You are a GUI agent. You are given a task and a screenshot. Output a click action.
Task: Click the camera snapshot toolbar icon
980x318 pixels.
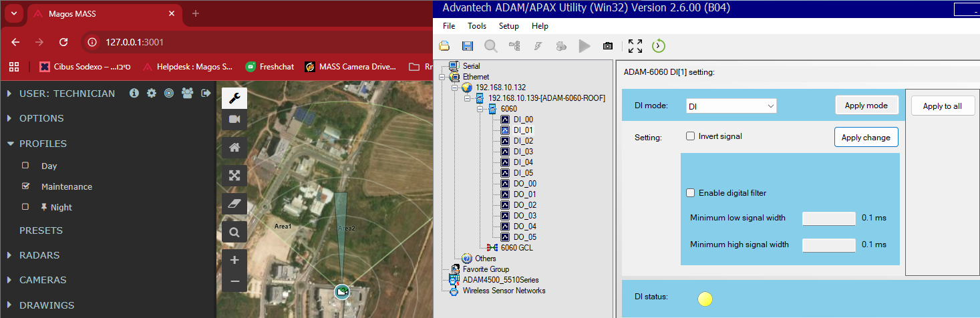click(x=607, y=46)
